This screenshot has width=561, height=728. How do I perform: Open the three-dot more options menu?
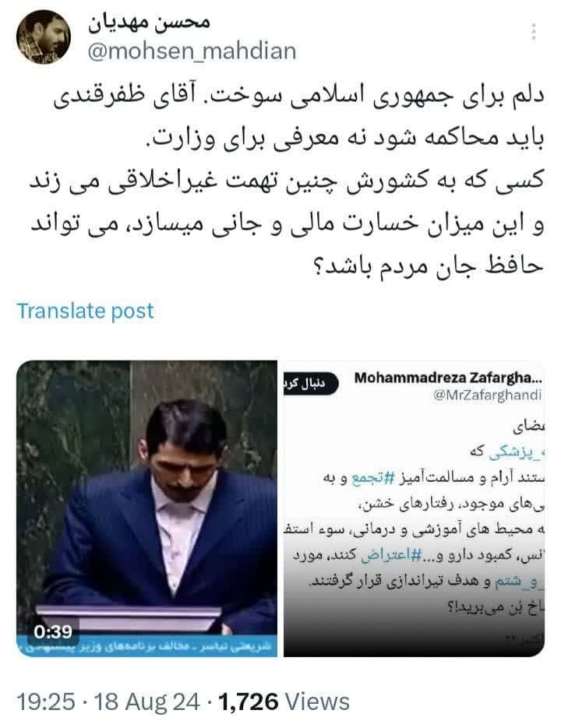pos(534,32)
